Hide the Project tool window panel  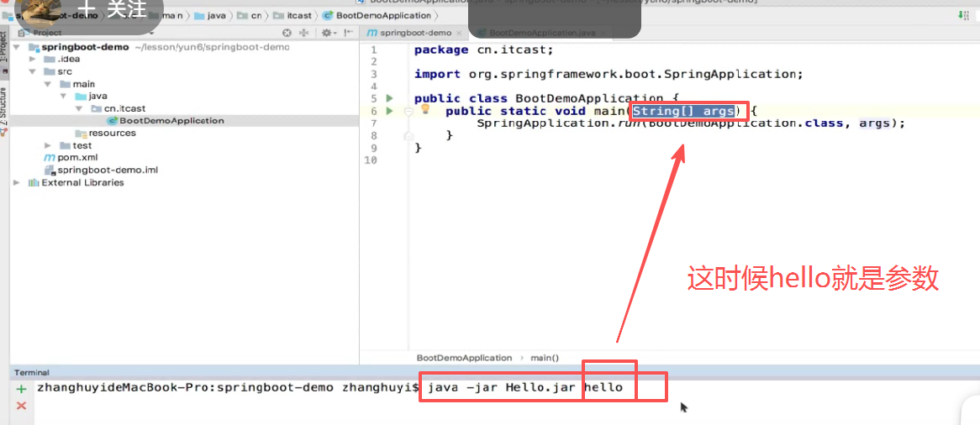(x=347, y=33)
